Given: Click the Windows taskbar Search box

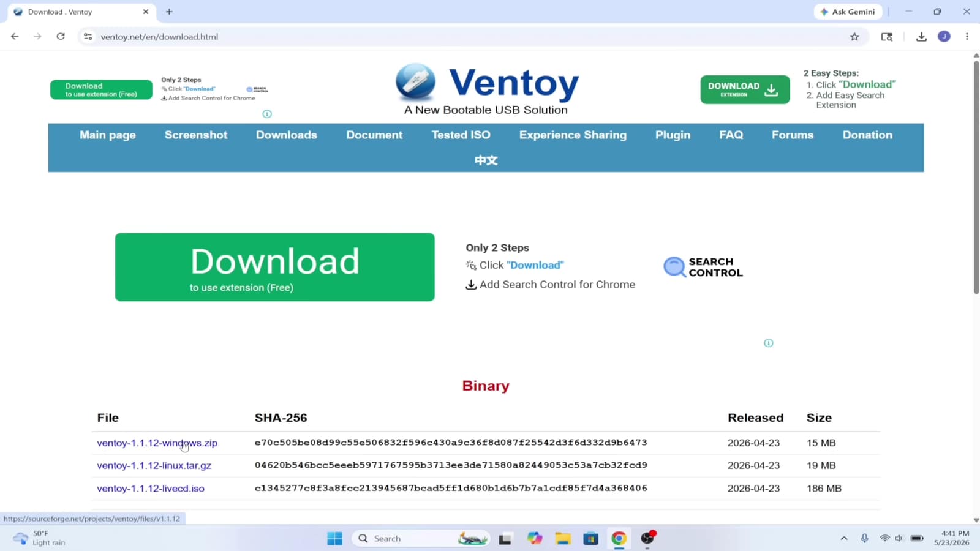Looking at the screenshot, I should (421, 539).
